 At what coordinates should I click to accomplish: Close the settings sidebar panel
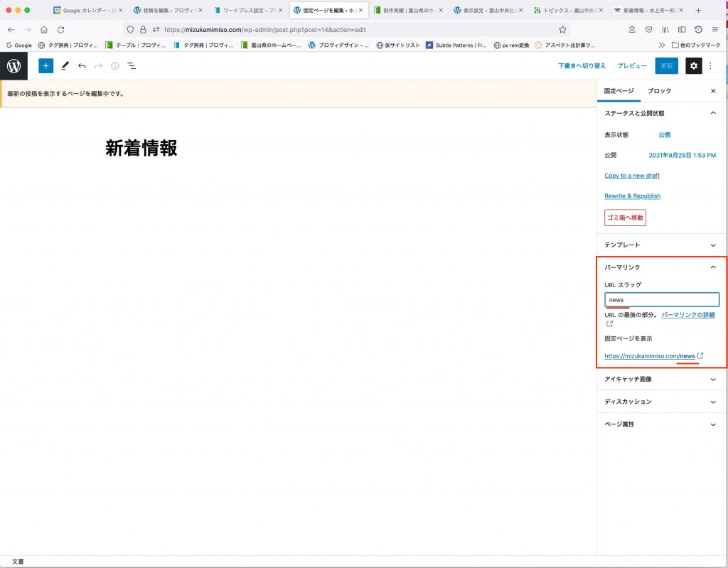click(x=713, y=91)
